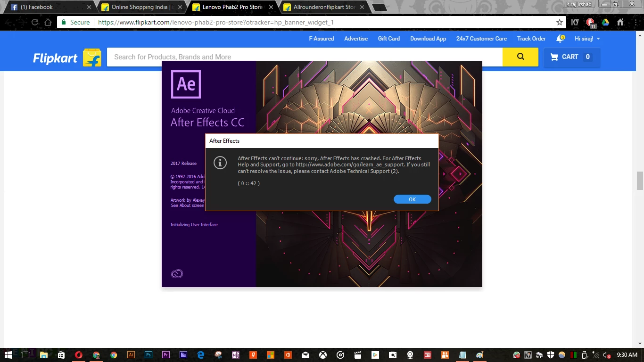Open Notepad from the taskbar
This screenshot has width=644, height=362.
click(462, 355)
